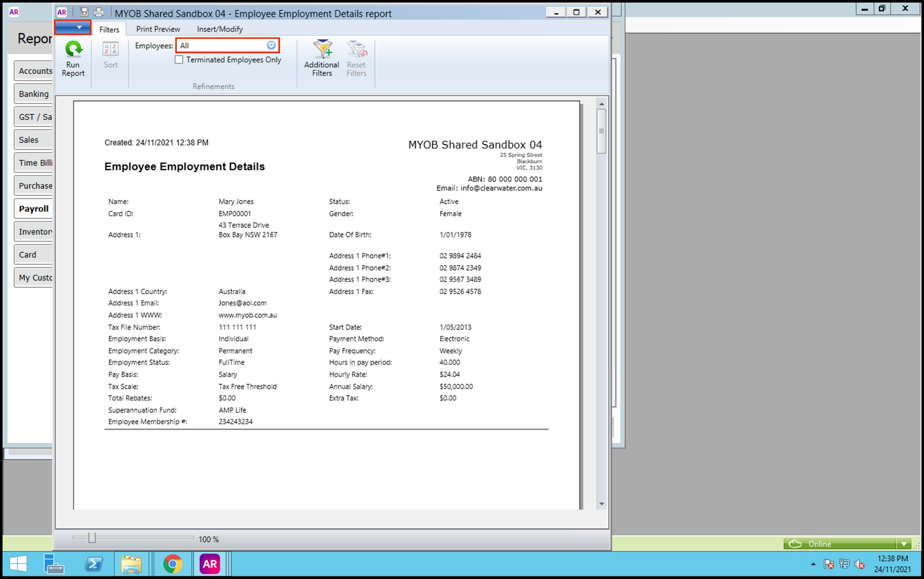Show hidden system tray icons
Viewport: 924px width, 579px height.
pyautogui.click(x=813, y=564)
